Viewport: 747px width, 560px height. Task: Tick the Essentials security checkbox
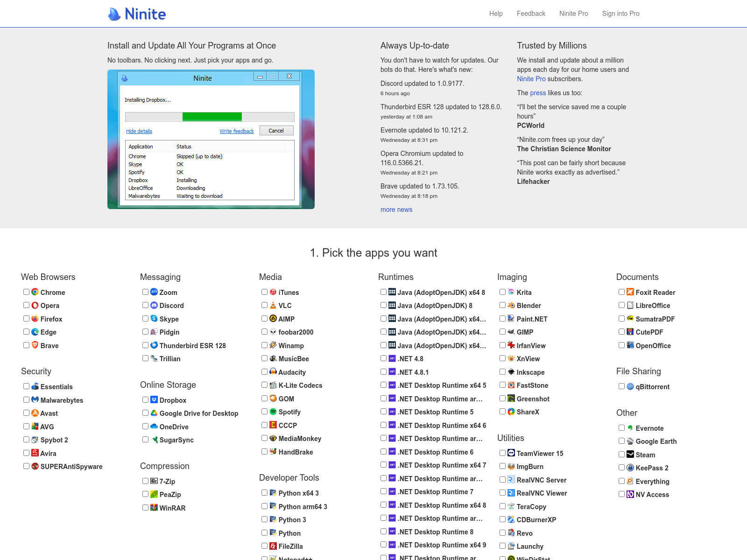(27, 386)
